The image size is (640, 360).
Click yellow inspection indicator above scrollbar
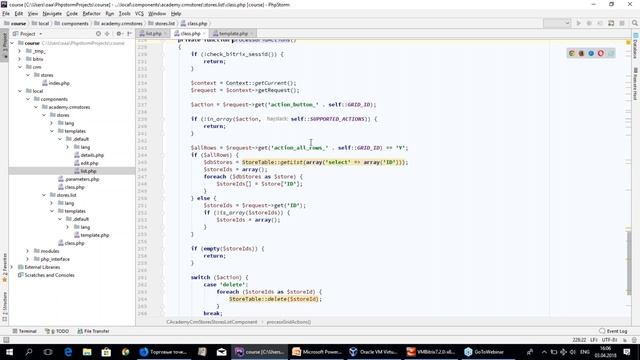tap(628, 42)
